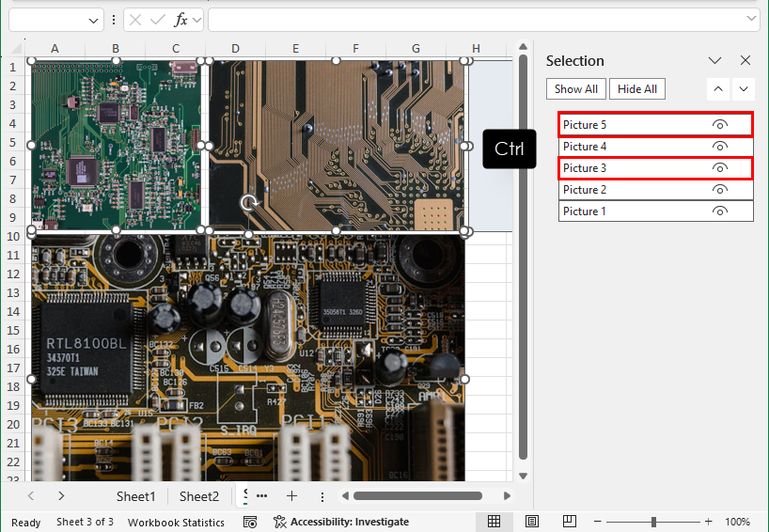Screen dimensions: 769x532
Task: Open Workbook Statistics from status bar
Action: (176, 523)
